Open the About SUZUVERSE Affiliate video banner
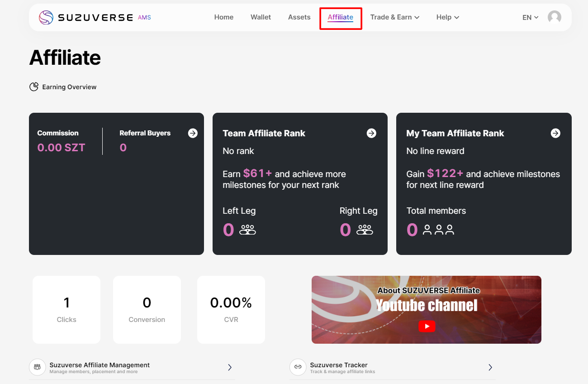 pyautogui.click(x=426, y=310)
